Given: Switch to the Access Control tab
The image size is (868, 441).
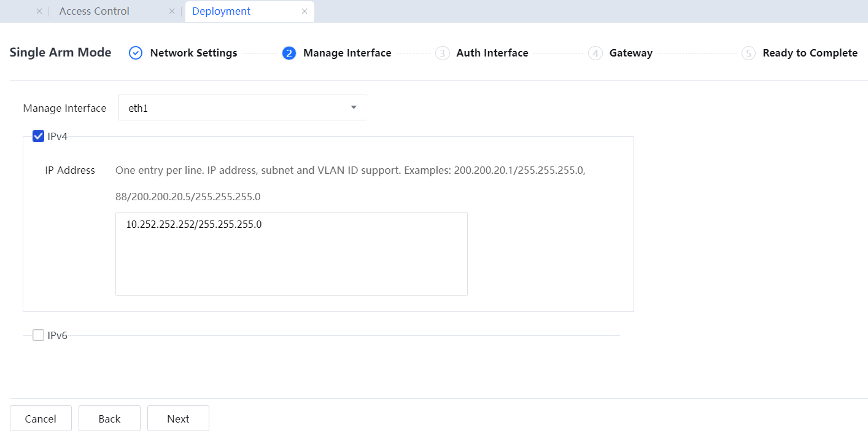Looking at the screenshot, I should pos(94,12).
